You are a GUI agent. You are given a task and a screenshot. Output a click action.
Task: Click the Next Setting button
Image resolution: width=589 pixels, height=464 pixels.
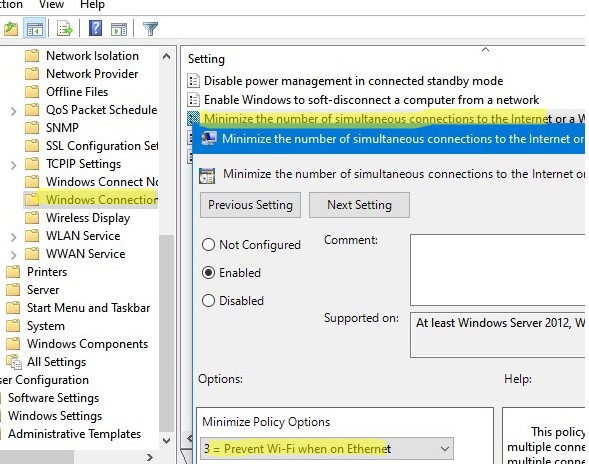[x=359, y=205]
